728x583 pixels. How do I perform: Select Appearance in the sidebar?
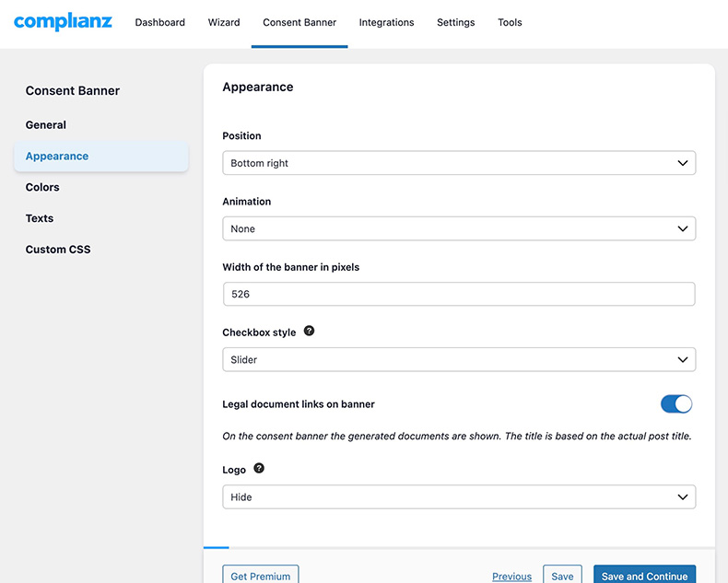[101, 156]
